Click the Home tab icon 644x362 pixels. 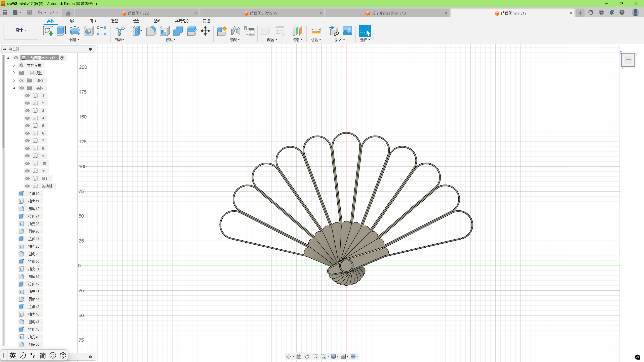pos(68,13)
